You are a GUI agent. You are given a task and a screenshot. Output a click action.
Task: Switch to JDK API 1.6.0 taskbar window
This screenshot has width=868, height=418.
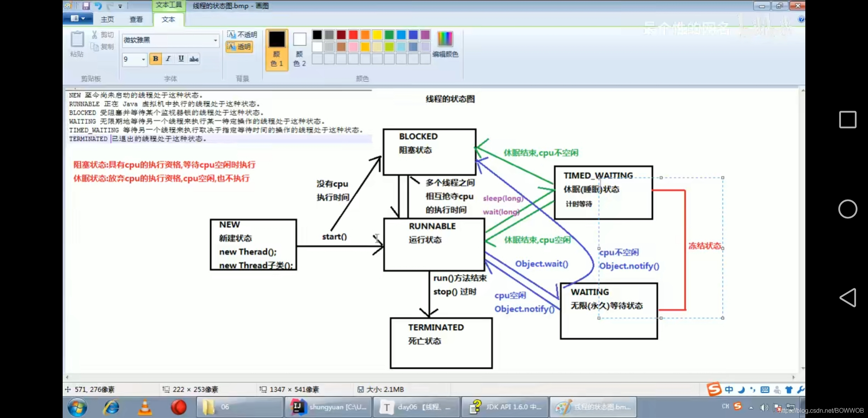point(505,407)
